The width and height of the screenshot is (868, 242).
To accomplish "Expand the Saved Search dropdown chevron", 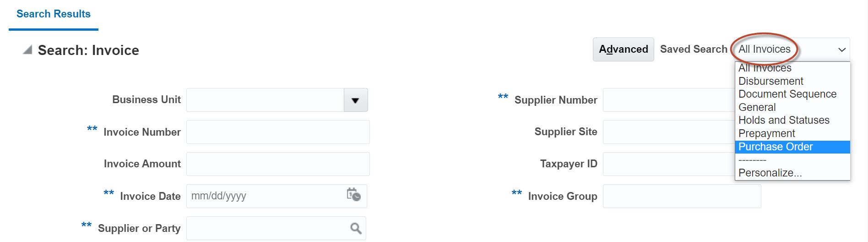I will [x=841, y=49].
